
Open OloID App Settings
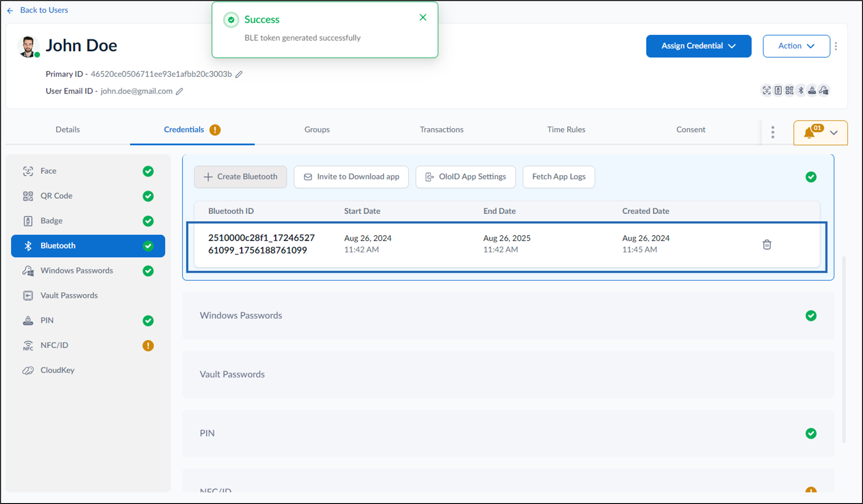(x=465, y=177)
